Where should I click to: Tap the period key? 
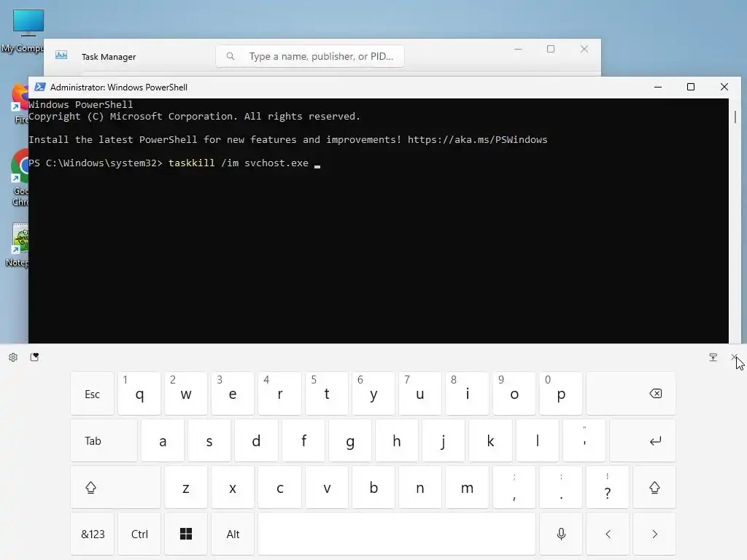click(561, 487)
